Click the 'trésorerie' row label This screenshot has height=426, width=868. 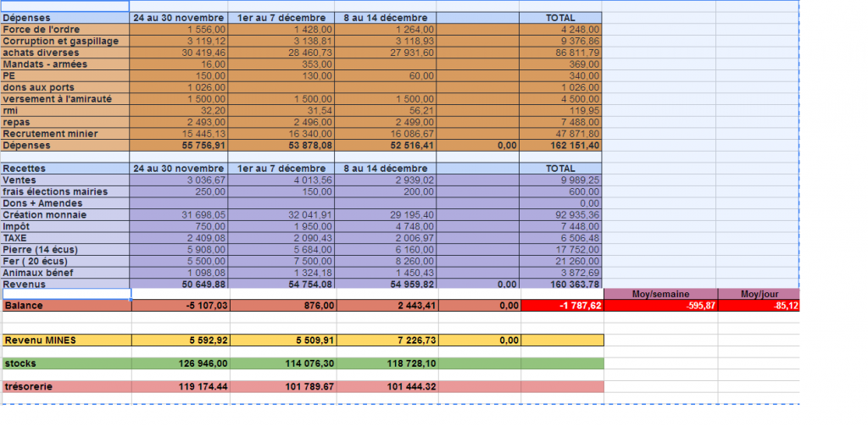coord(66,387)
